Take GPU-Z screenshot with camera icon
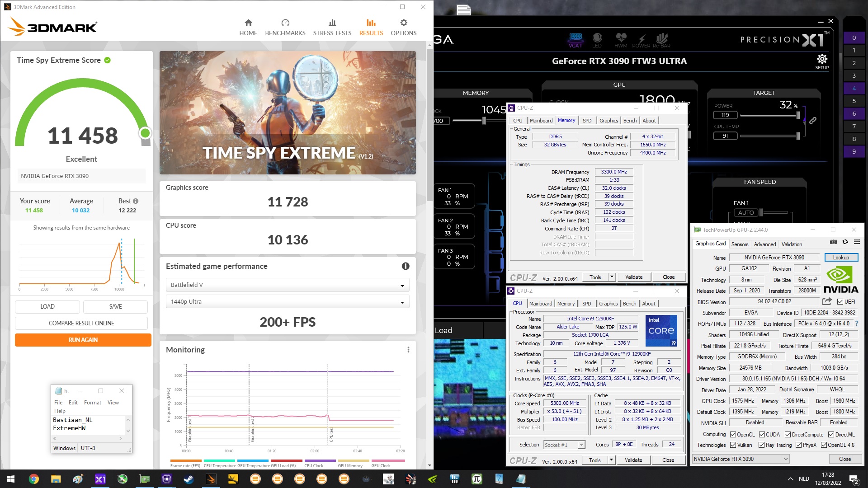Image resolution: width=868 pixels, height=488 pixels. pos(834,242)
